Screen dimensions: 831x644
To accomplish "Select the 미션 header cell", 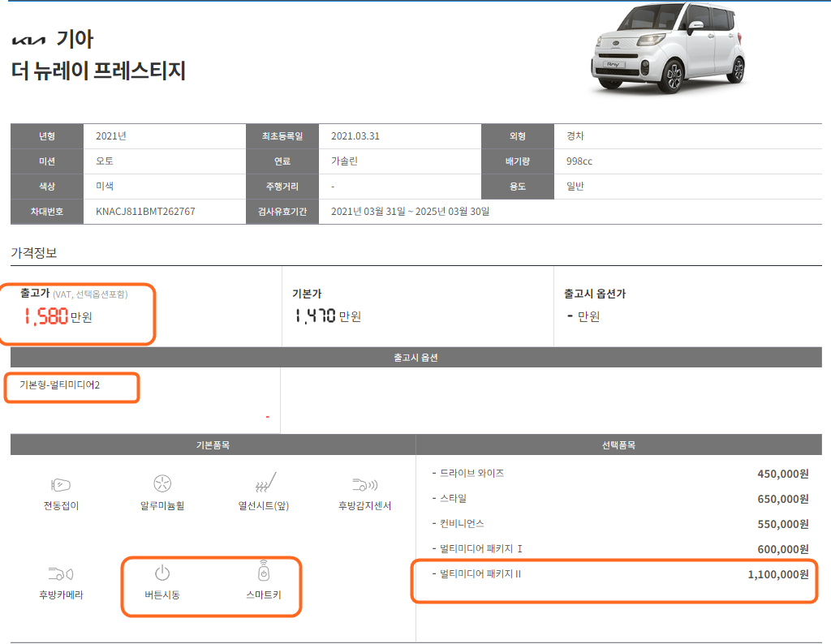I will tap(46, 161).
